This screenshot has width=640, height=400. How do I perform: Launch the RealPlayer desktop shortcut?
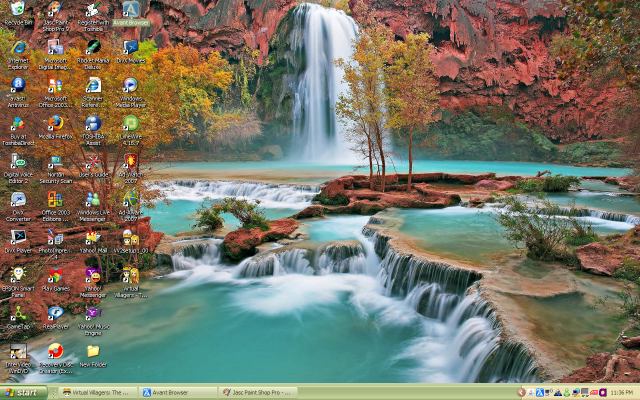tap(55, 313)
